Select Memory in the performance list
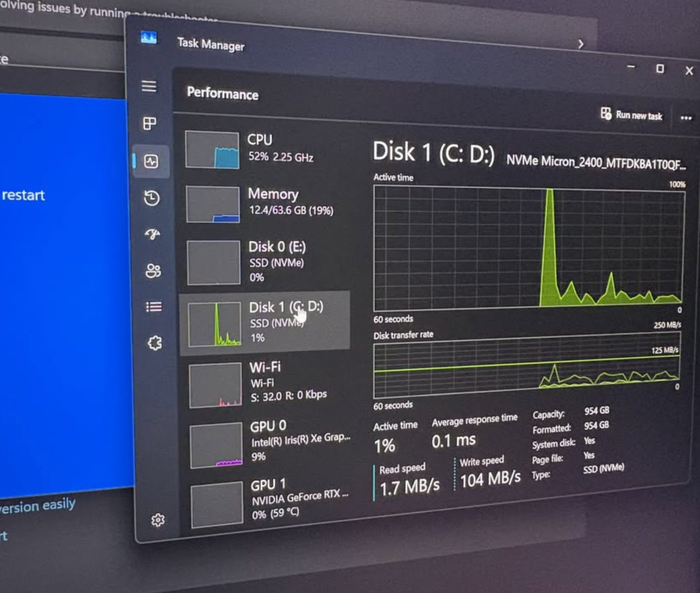The height and width of the screenshot is (593, 700). point(265,204)
